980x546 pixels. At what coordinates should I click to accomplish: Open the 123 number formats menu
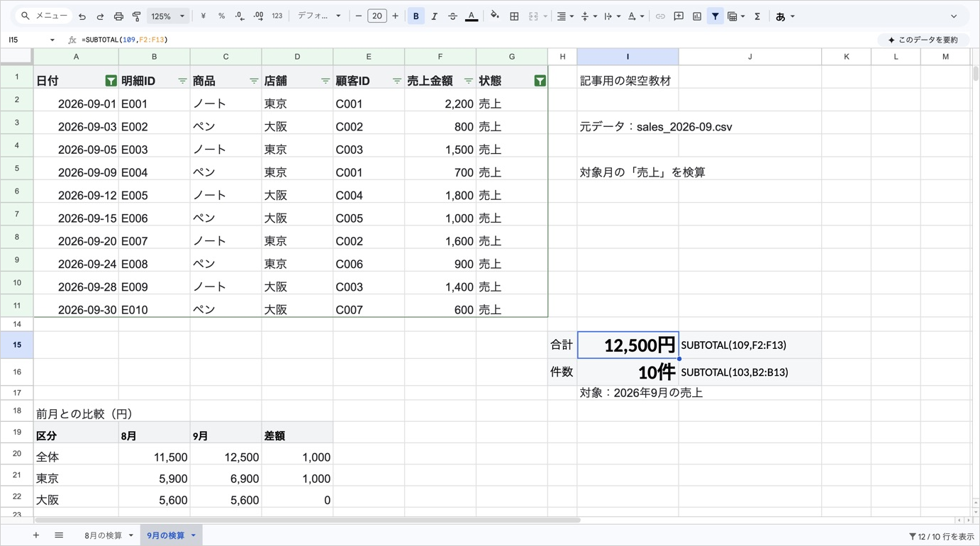click(x=277, y=16)
